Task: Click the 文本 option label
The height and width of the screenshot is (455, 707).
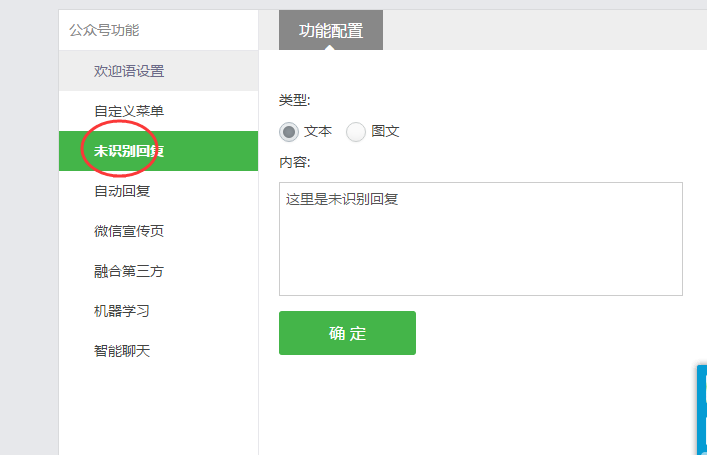Action: [x=318, y=132]
